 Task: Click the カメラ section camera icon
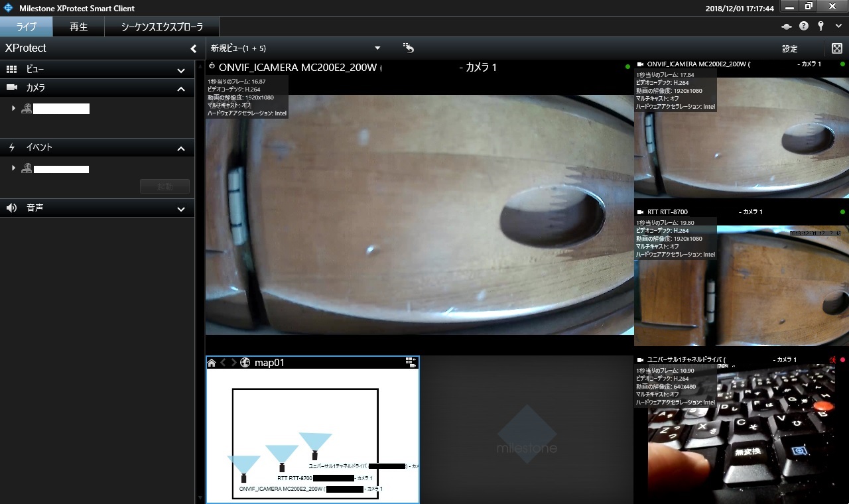(x=11, y=88)
